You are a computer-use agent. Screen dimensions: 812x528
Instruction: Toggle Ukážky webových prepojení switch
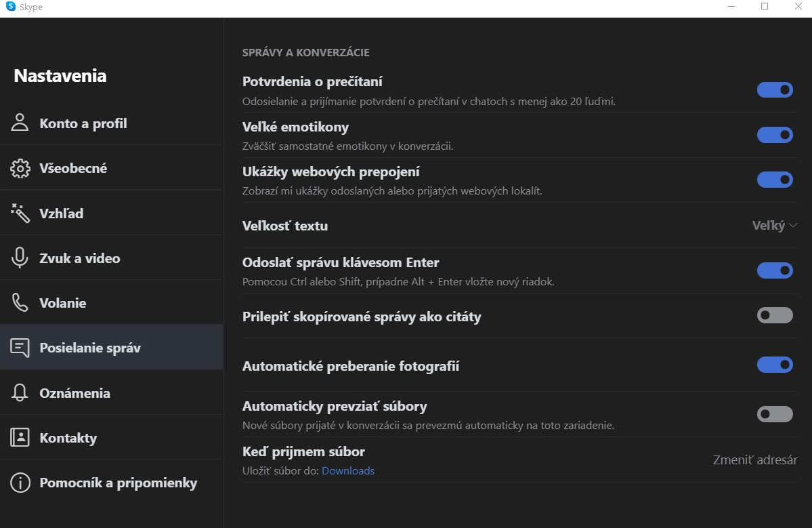775,180
